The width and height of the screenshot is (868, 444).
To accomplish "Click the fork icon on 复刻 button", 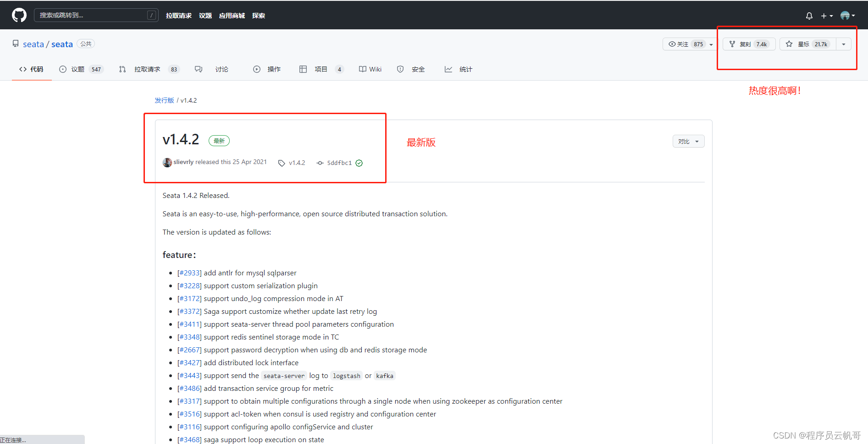I will point(732,44).
